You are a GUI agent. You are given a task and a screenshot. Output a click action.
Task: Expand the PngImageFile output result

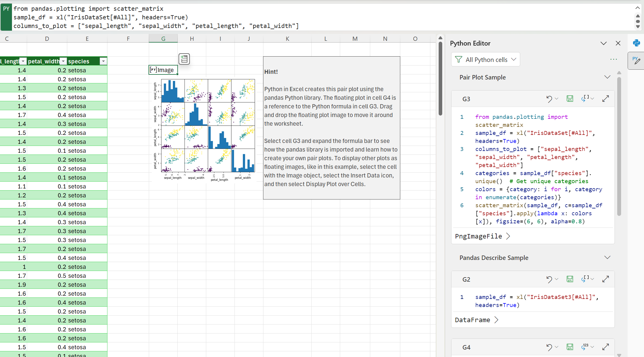(x=508, y=236)
